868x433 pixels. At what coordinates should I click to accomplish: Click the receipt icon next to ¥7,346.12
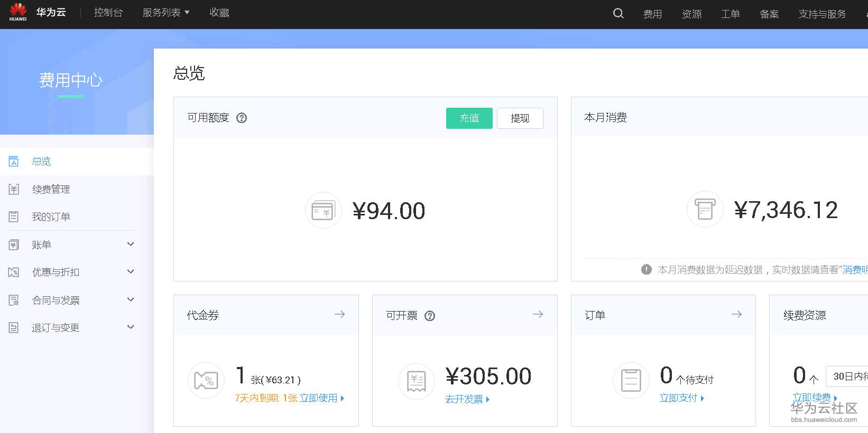pos(705,209)
